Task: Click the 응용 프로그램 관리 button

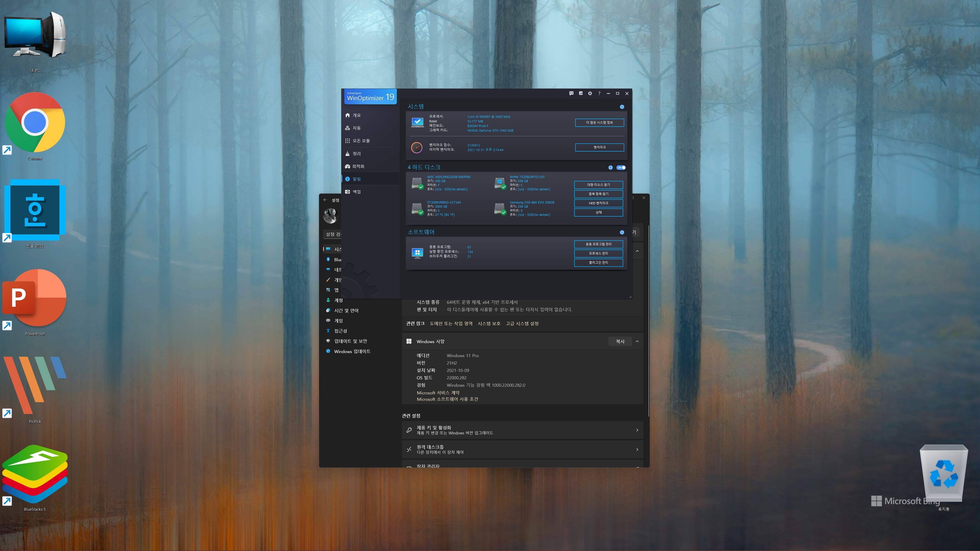Action: click(598, 244)
